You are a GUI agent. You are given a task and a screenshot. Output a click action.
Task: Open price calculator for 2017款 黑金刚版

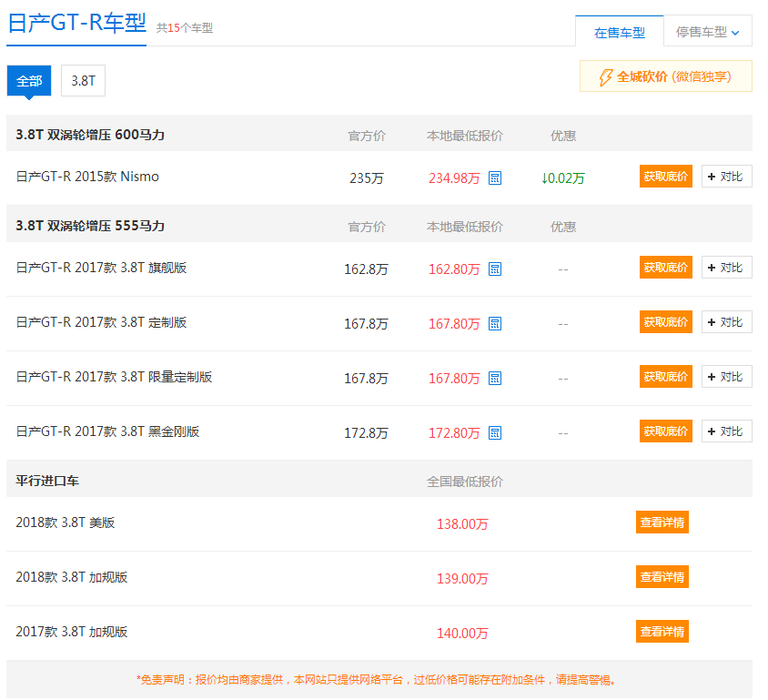click(495, 433)
